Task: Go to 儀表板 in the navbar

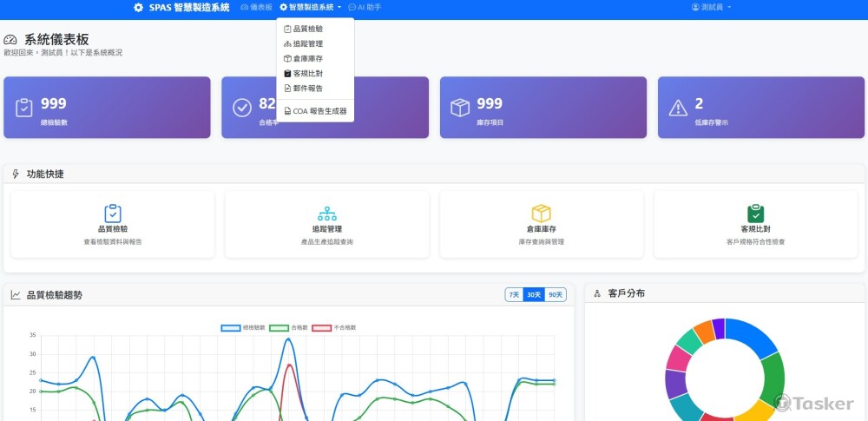Action: (256, 7)
